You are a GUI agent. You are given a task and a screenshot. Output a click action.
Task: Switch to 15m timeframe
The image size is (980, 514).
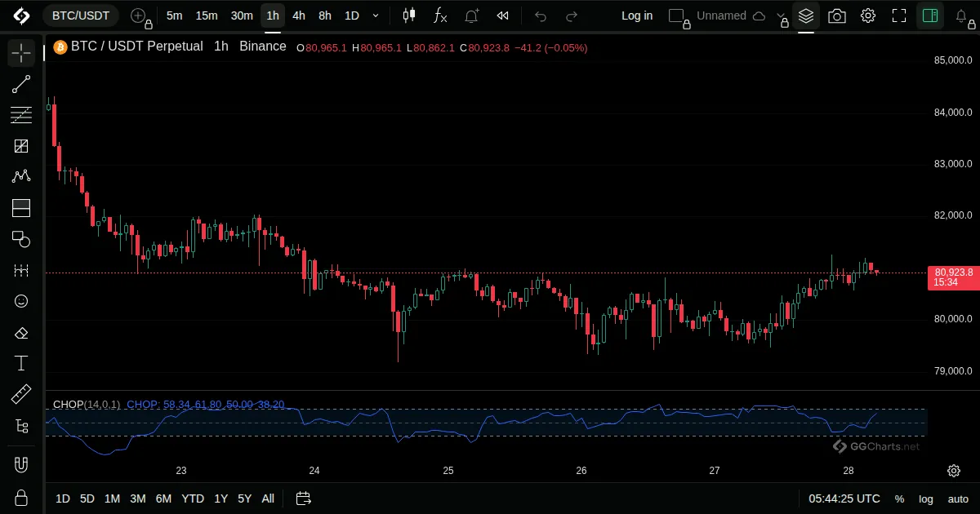[x=207, y=16]
